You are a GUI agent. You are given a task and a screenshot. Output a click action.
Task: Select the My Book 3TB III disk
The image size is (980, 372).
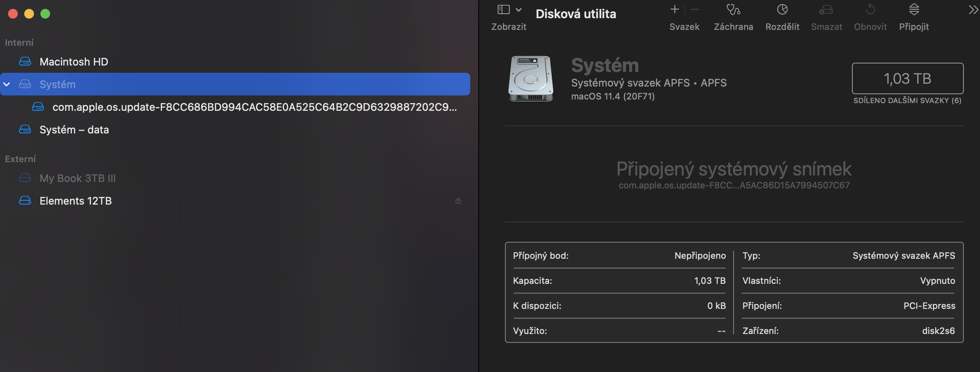click(x=78, y=178)
